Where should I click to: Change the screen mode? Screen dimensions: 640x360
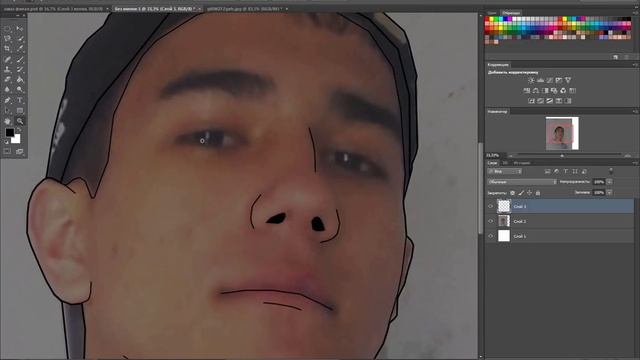tap(20, 151)
